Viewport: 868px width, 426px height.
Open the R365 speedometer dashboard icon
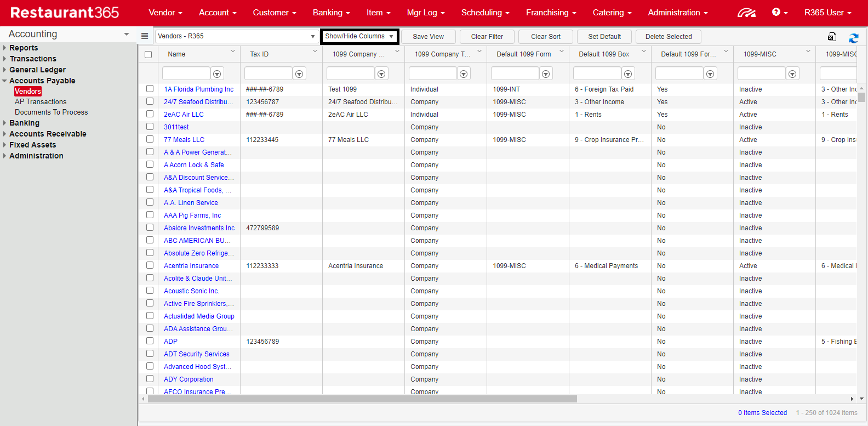point(746,13)
